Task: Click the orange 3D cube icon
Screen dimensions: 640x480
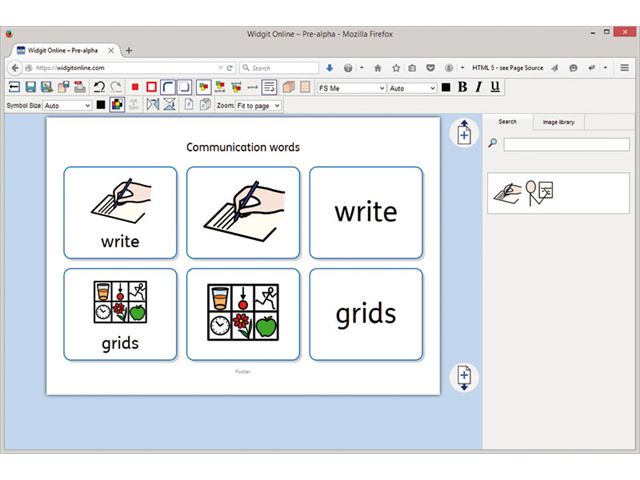Action: point(289,87)
